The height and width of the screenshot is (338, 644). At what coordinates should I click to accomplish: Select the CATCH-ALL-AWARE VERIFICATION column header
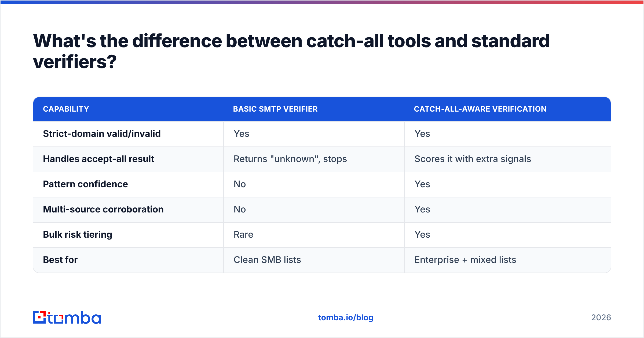(480, 109)
